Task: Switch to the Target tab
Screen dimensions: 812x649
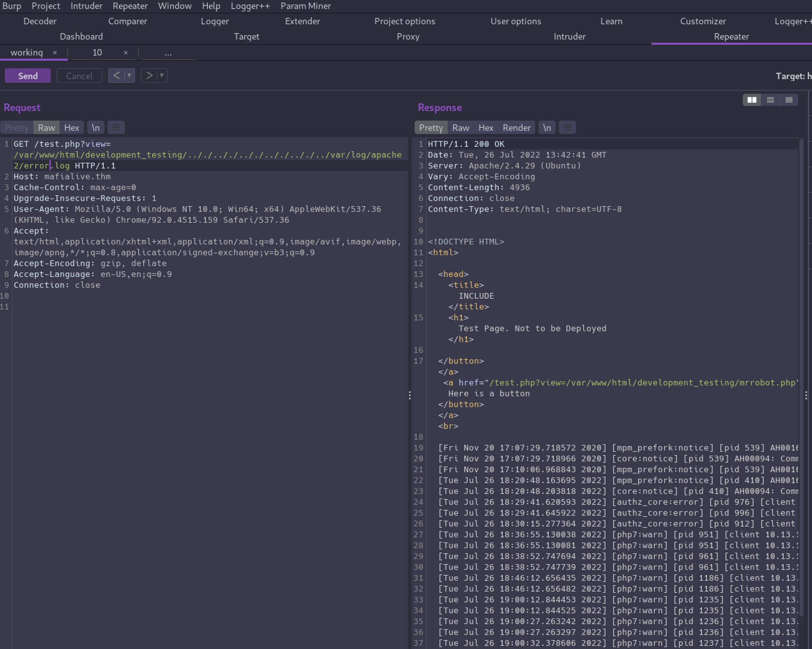Action: pyautogui.click(x=246, y=36)
